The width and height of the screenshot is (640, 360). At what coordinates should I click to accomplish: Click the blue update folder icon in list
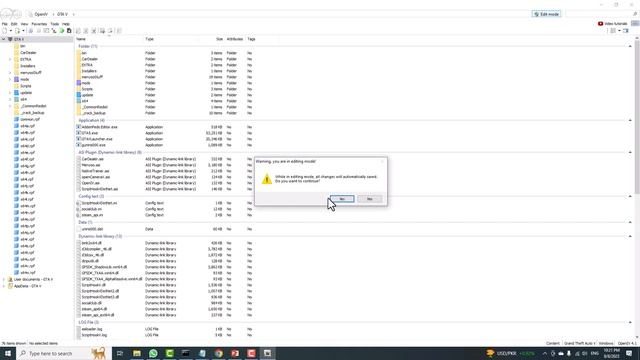pyautogui.click(x=79, y=95)
